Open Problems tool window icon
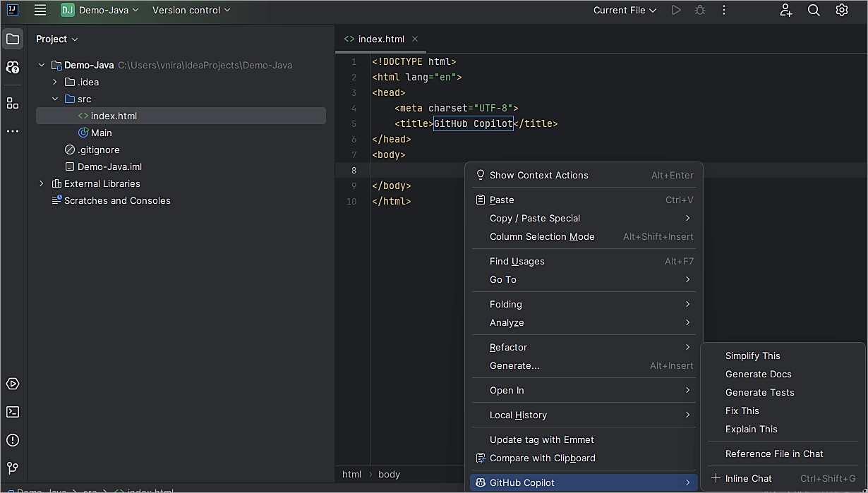 pyautogui.click(x=13, y=440)
